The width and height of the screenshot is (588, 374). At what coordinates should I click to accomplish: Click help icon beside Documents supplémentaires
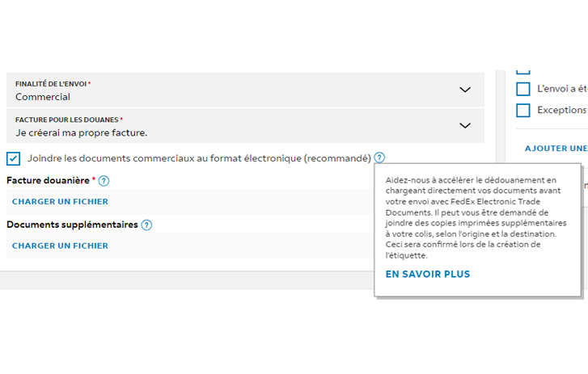pyautogui.click(x=146, y=225)
